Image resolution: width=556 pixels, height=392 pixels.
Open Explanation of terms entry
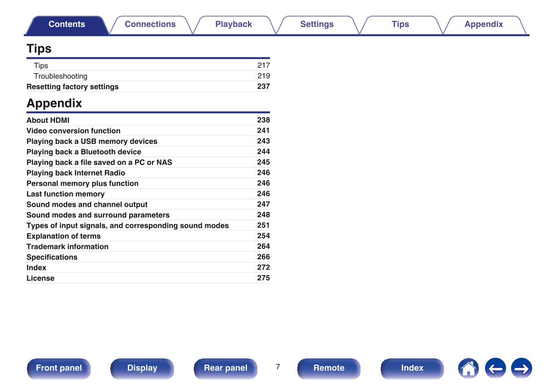(x=64, y=236)
